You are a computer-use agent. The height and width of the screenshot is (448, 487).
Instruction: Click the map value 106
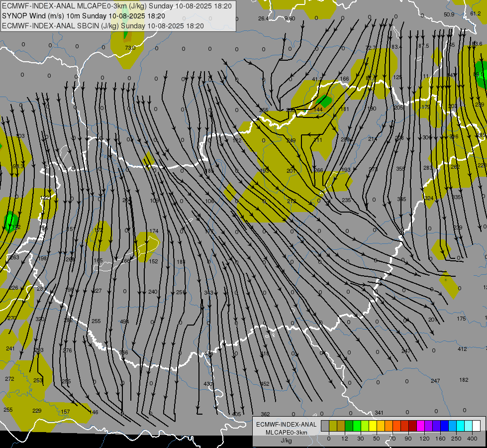pos(209,201)
